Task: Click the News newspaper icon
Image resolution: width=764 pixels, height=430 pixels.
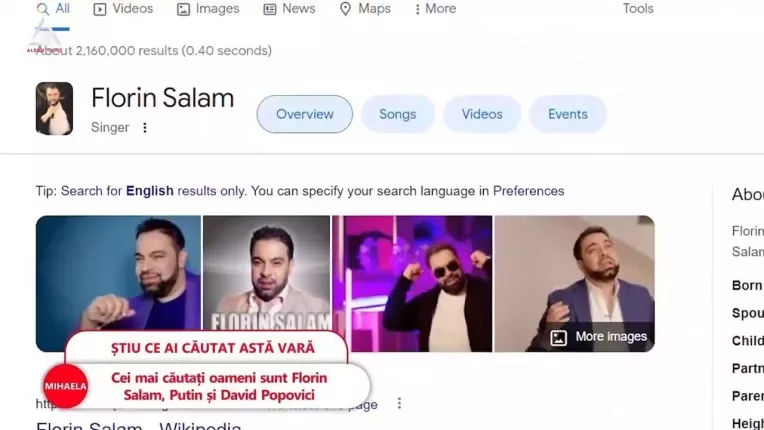Action: point(269,9)
